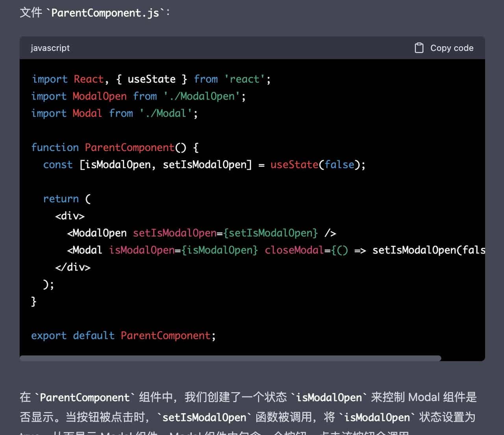504x435 pixels.
Task: Click the javascript language label in code header
Action: (x=50, y=48)
